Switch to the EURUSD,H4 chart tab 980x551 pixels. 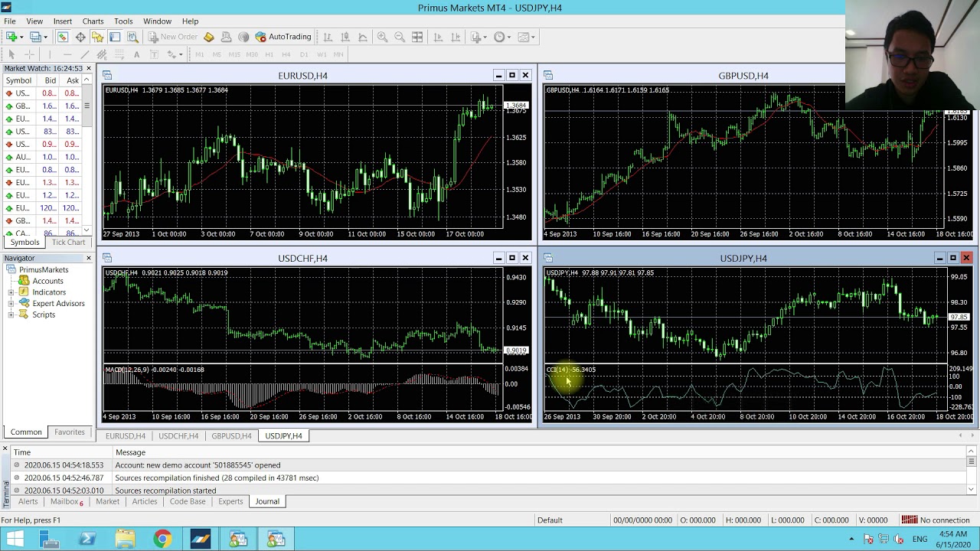(126, 435)
